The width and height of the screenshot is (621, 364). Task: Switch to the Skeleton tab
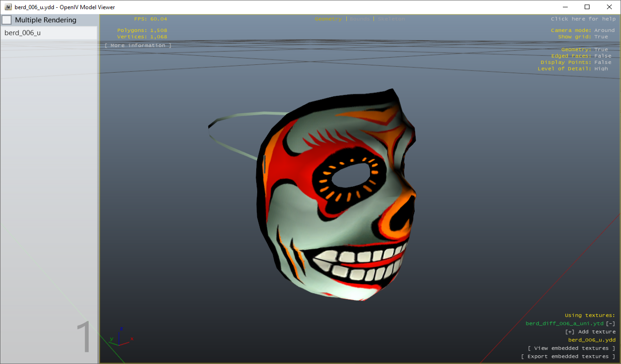[x=391, y=19]
